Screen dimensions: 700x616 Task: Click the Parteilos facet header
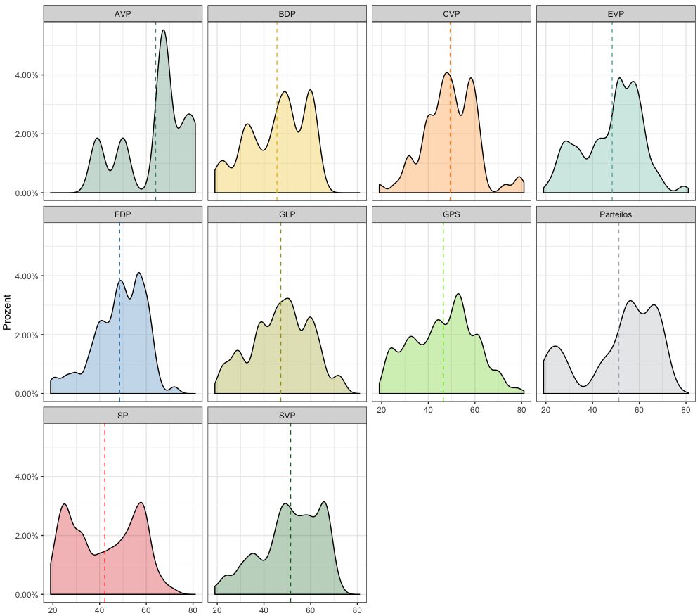pos(615,214)
